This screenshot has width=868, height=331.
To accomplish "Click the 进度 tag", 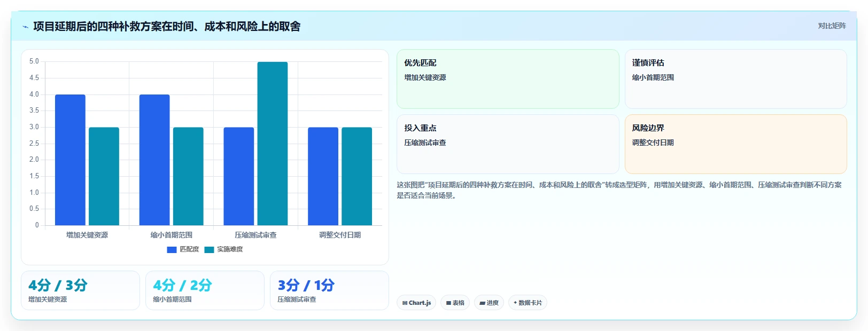I will pos(489,303).
